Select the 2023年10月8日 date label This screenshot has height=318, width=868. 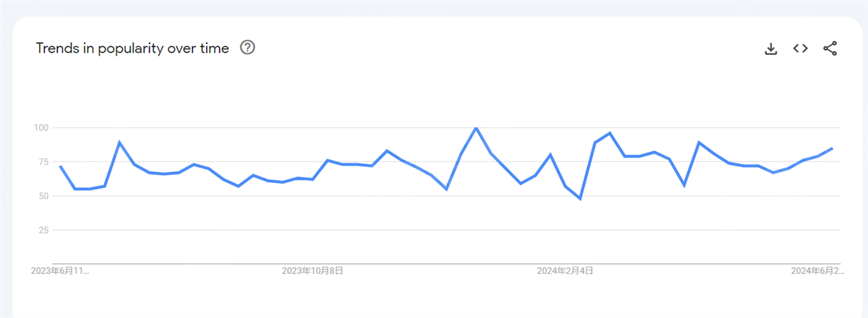312,271
